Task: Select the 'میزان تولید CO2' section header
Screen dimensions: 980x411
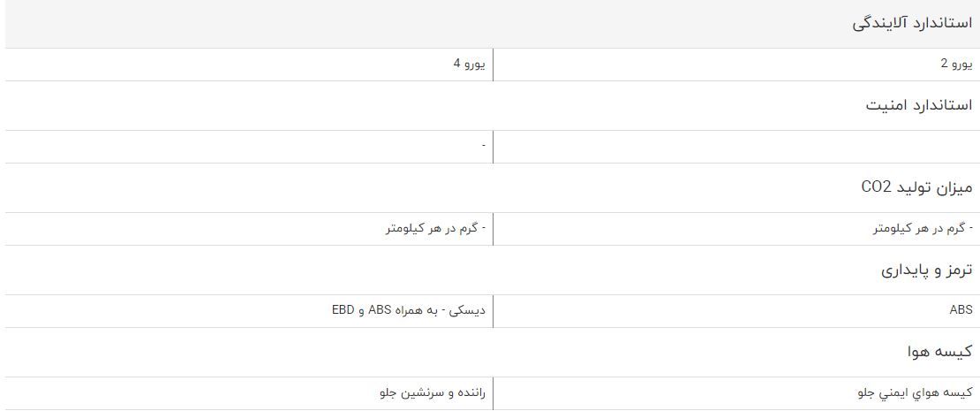Action: [917, 187]
